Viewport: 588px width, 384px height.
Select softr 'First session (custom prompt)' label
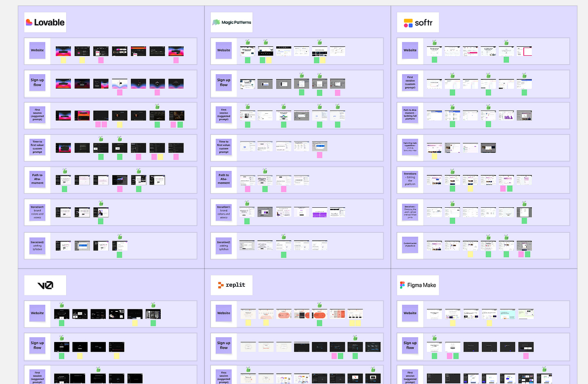point(410,83)
